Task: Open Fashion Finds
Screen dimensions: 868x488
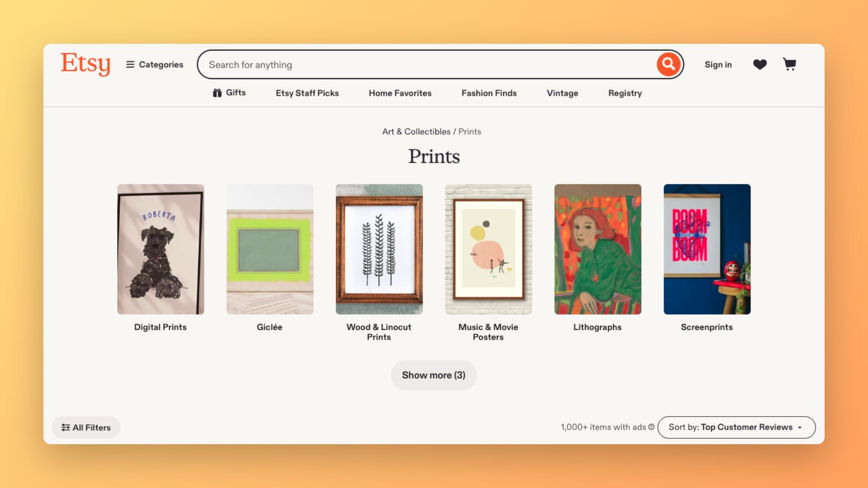Action: (489, 93)
